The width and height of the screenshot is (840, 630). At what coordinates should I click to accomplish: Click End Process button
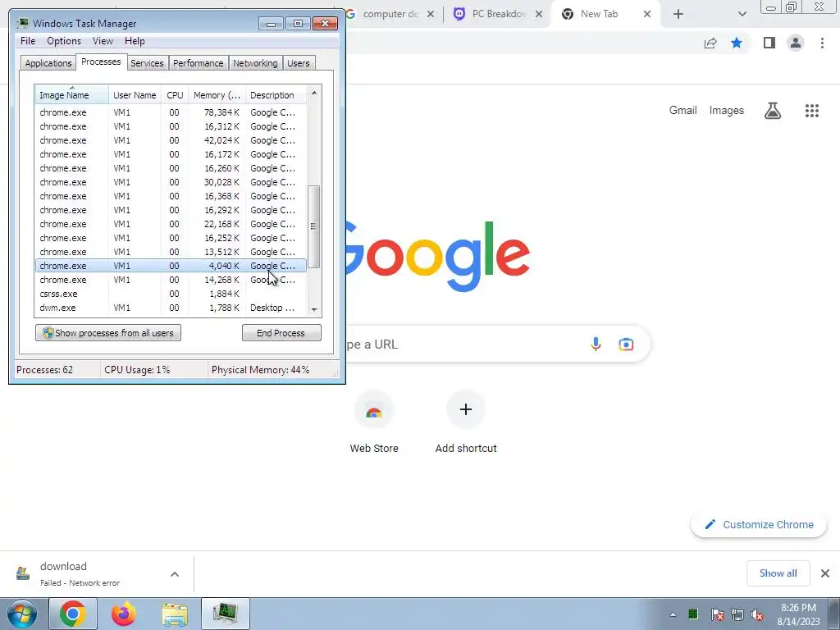coord(281,333)
